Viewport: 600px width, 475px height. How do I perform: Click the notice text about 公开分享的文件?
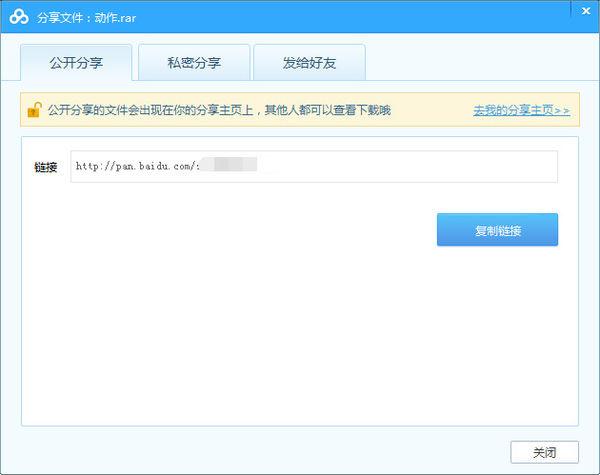tap(219, 110)
